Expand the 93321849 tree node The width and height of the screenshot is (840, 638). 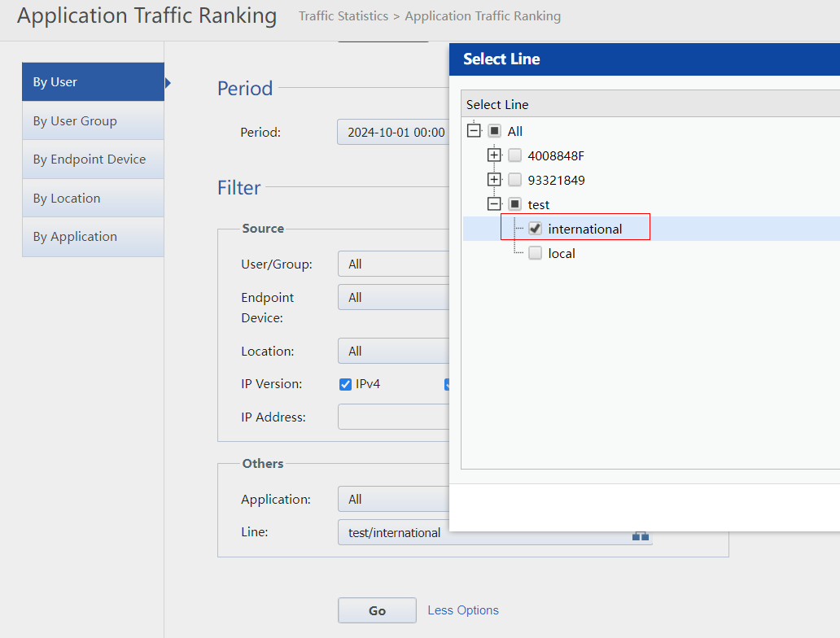click(494, 180)
